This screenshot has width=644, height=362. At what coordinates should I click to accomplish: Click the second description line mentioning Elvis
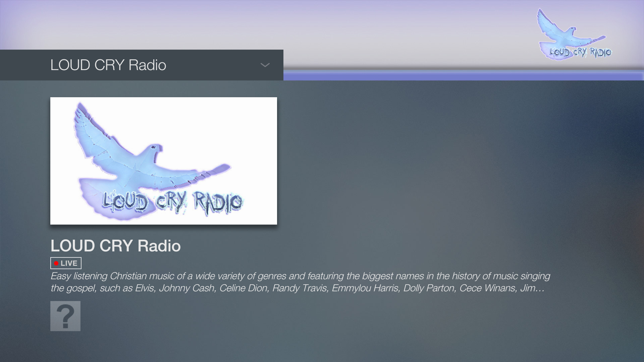pyautogui.click(x=144, y=288)
